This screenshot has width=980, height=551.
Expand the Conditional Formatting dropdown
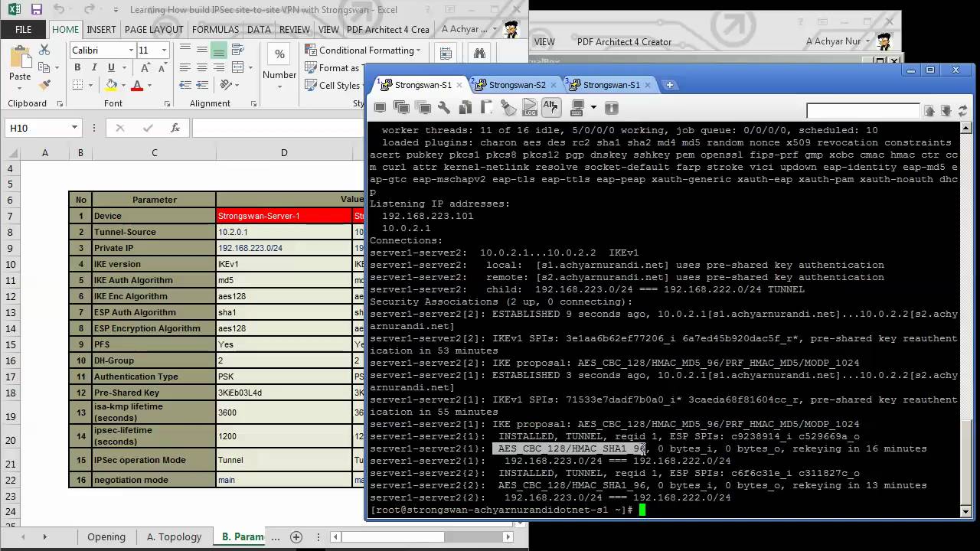tap(417, 51)
